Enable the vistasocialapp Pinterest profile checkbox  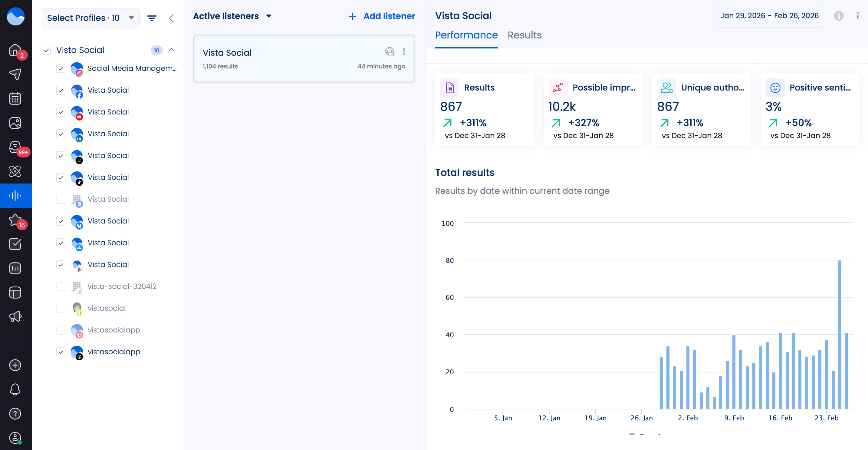[x=61, y=330]
